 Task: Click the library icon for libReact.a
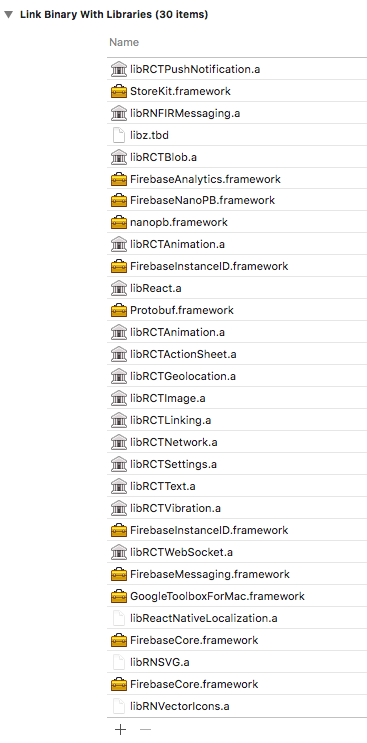[x=118, y=289]
